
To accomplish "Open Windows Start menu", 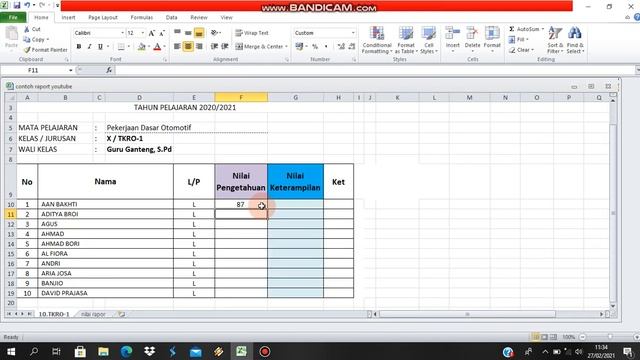I will pyautogui.click(x=11, y=351).
